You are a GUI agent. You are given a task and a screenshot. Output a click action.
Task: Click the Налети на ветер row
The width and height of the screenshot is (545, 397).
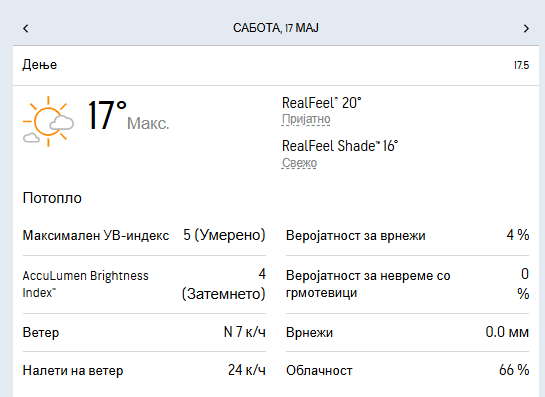click(x=144, y=370)
